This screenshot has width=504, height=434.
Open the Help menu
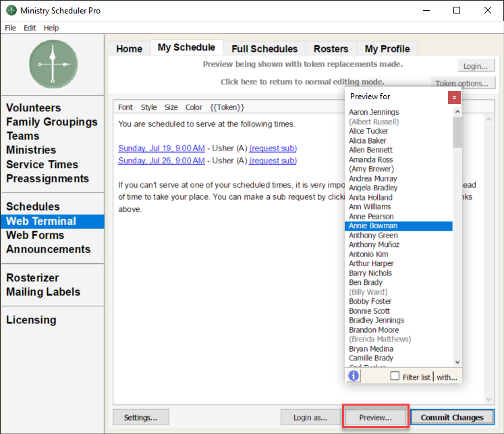51,28
